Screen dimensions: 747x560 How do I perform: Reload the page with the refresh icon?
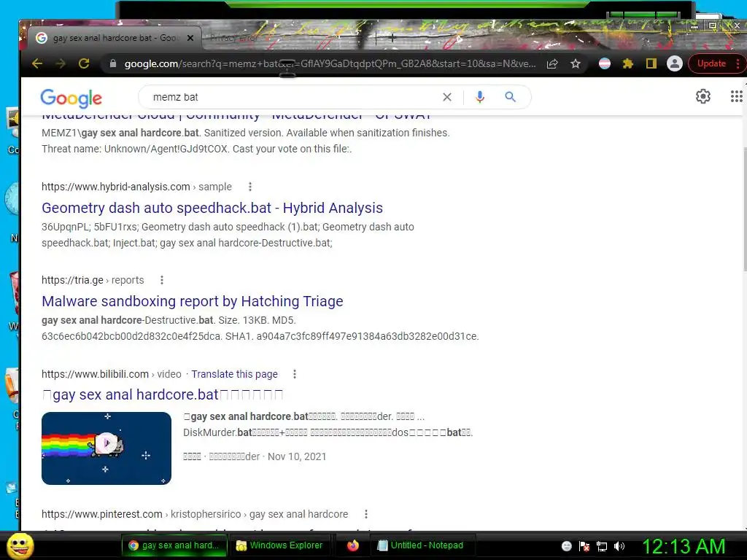(84, 63)
